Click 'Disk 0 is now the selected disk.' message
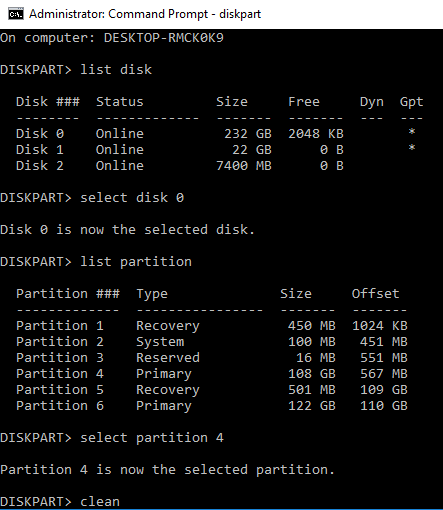 127,230
